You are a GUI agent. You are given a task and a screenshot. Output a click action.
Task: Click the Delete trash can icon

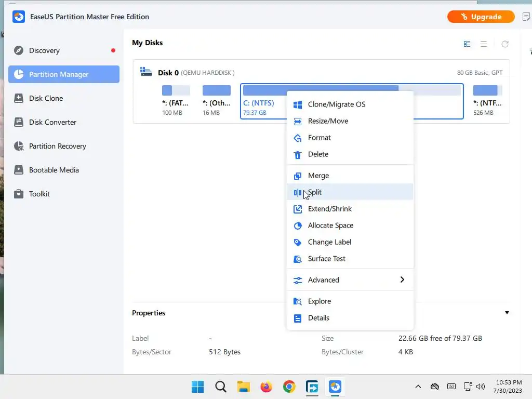[x=298, y=155]
